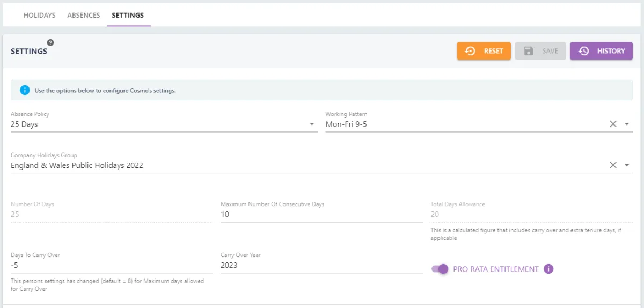Screen dimensions: 644x308
Task: Click the Carry Over Year field
Action: pyautogui.click(x=321, y=265)
